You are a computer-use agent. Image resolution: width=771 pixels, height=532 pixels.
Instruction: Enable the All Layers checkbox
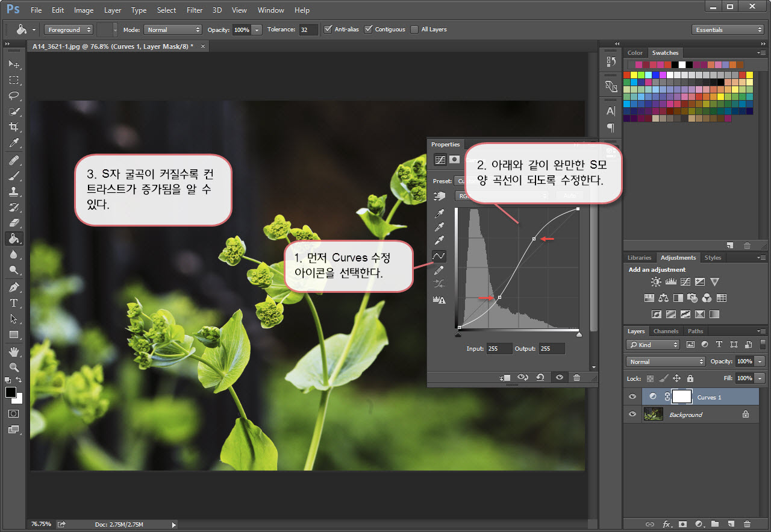pos(414,29)
